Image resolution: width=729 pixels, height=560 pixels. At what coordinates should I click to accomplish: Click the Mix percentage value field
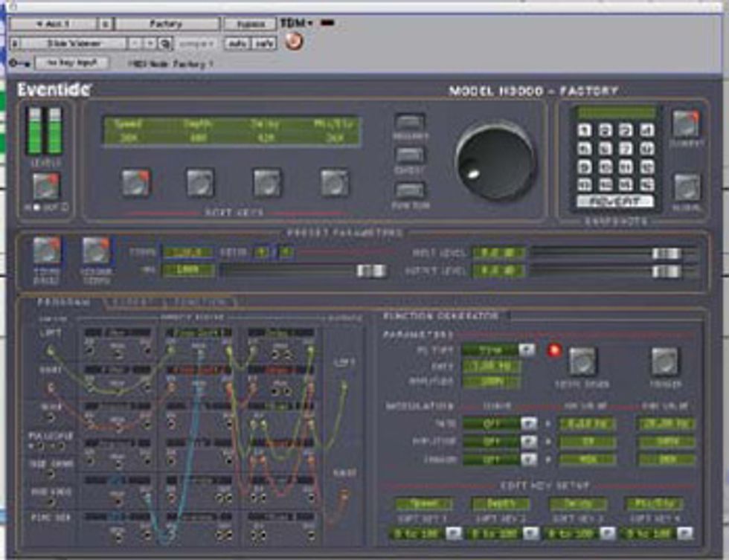coord(187,270)
